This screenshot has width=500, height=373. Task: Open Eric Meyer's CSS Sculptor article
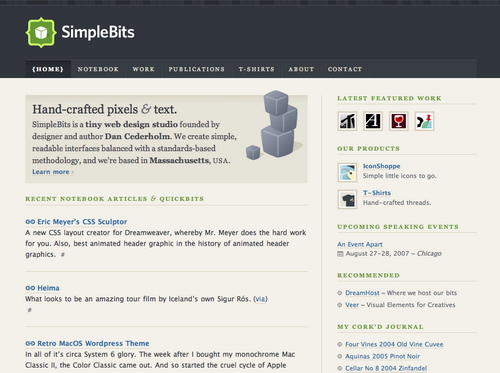pyautogui.click(x=82, y=222)
